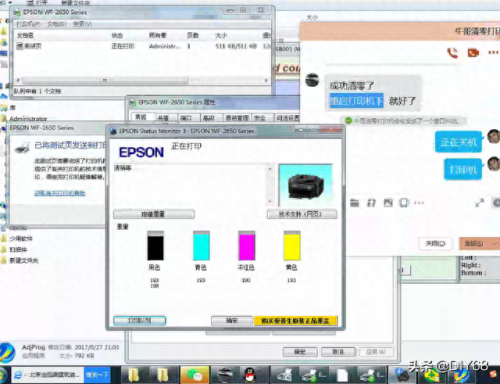Click the black ink level bar
This screenshot has width=500, height=384.
156,246
